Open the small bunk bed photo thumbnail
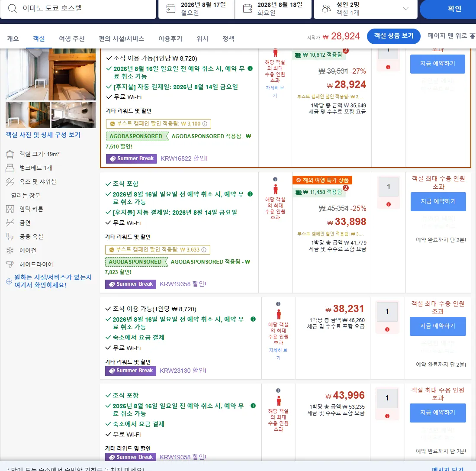This screenshot has width=476, height=471. [x=28, y=115]
